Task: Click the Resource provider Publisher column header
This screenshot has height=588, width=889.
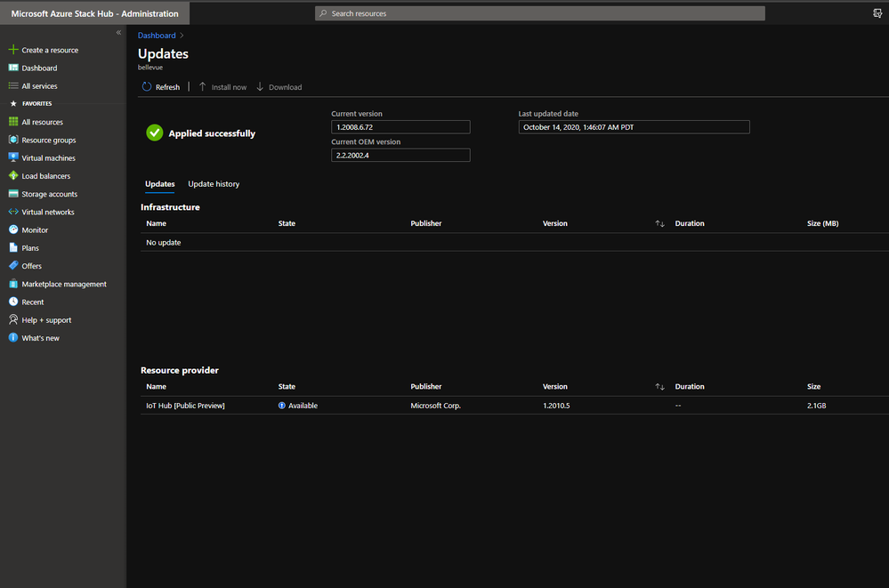Action: pos(426,387)
